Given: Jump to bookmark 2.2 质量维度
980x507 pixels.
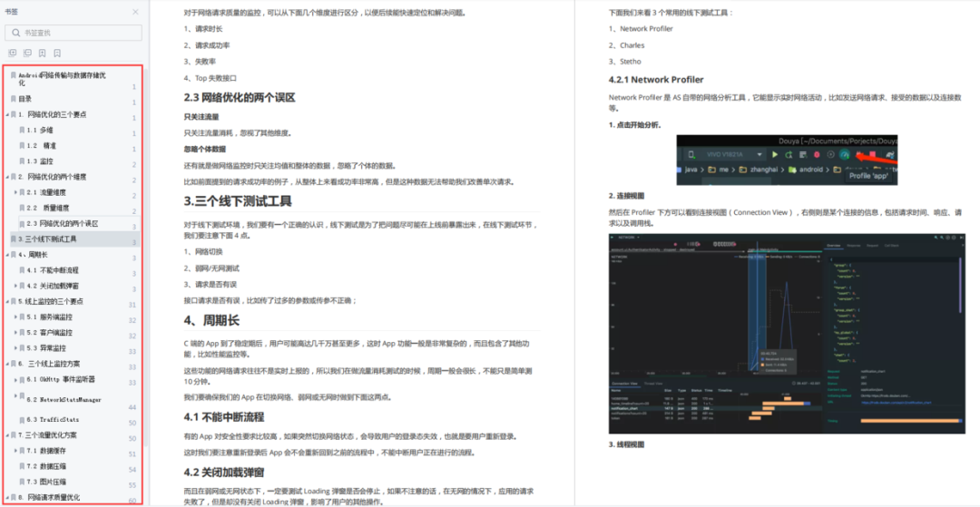Looking at the screenshot, I should 48,208.
